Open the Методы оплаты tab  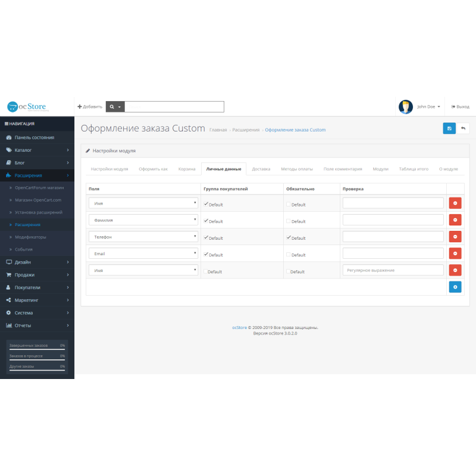pyautogui.click(x=296, y=169)
